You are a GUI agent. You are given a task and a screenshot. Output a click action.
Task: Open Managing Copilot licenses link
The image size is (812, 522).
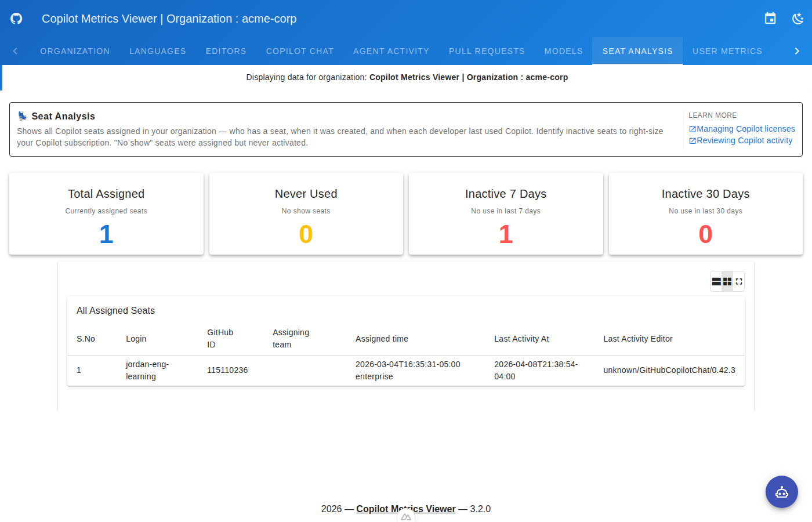(x=742, y=129)
